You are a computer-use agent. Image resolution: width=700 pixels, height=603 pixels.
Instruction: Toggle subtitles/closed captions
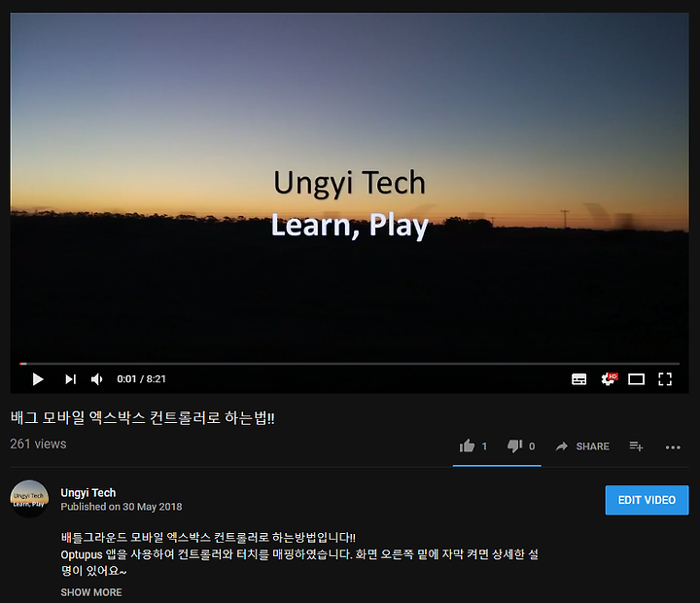click(x=579, y=379)
